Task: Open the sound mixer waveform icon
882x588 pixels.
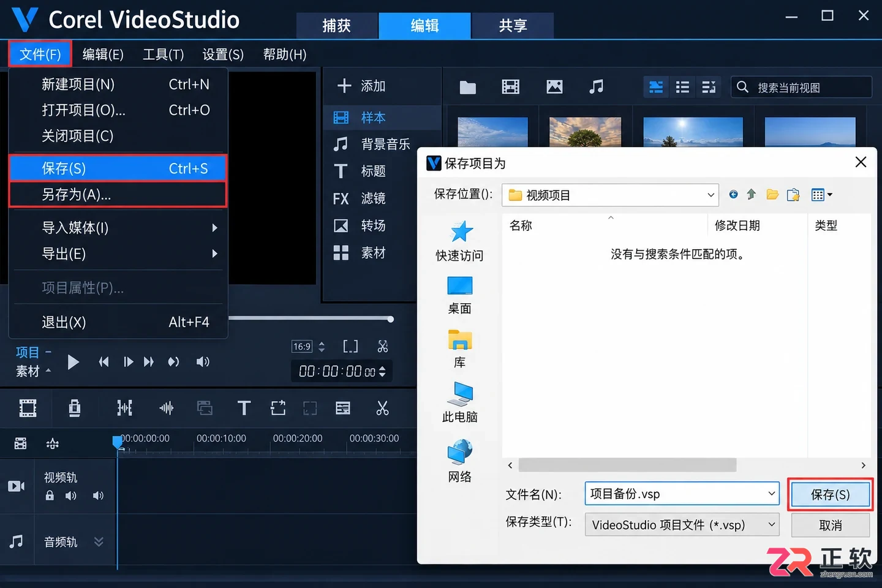Action: coord(167,408)
